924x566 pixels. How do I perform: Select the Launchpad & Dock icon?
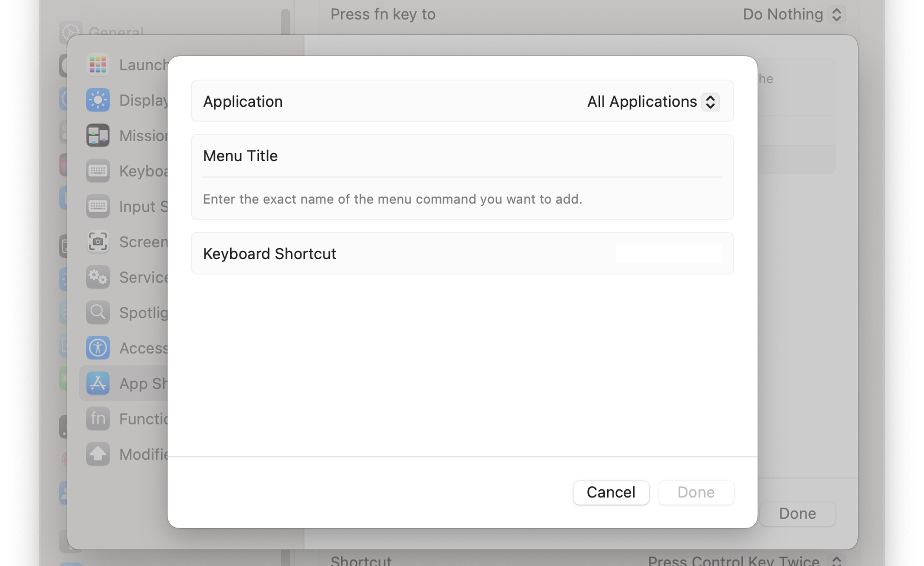click(x=98, y=65)
